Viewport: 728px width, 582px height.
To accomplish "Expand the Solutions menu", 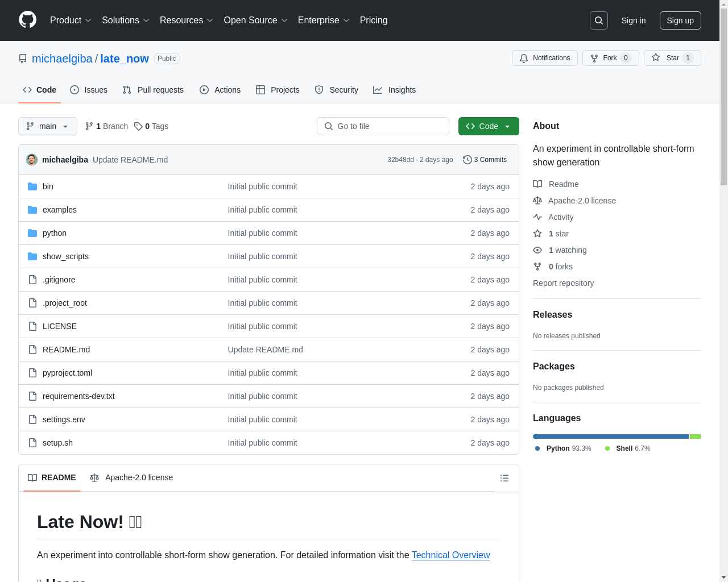I will (126, 20).
